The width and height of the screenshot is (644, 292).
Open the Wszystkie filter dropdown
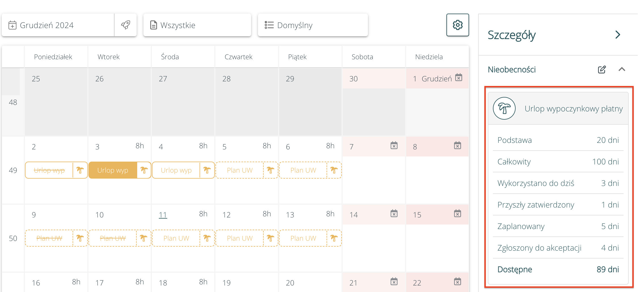coord(197,25)
